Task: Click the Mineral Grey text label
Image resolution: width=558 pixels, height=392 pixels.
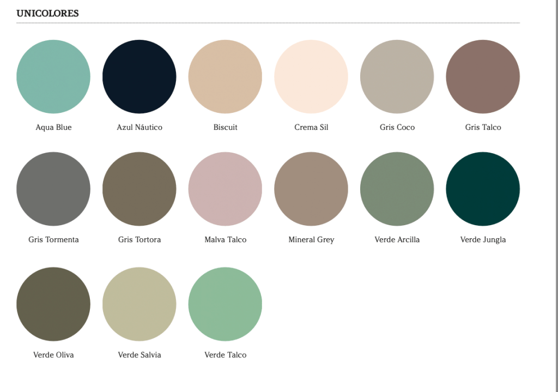Action: coord(311,240)
